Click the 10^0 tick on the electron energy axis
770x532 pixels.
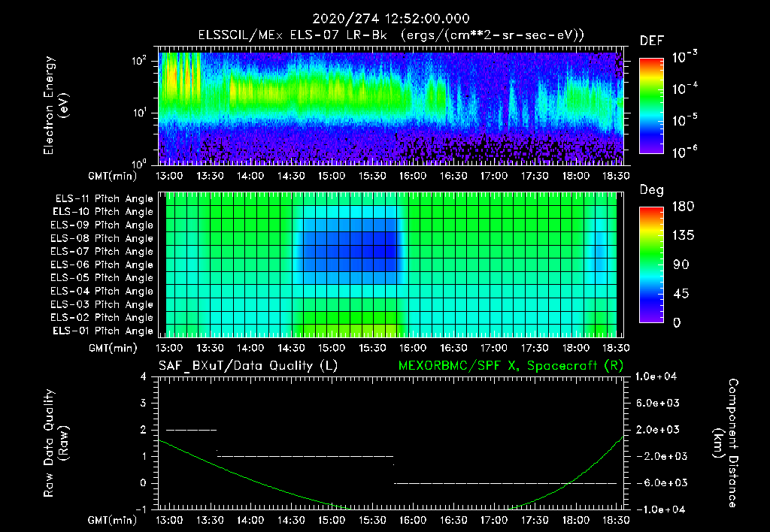[139, 164]
